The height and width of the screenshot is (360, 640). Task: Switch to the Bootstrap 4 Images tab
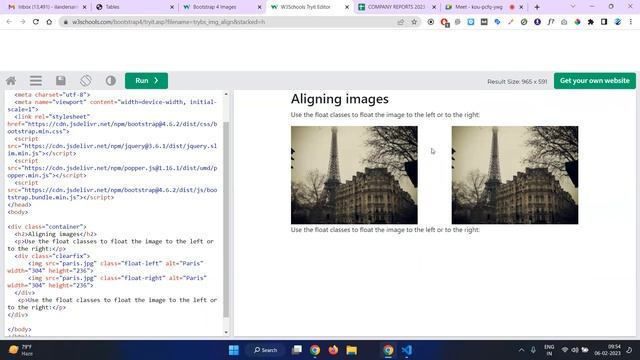222,7
